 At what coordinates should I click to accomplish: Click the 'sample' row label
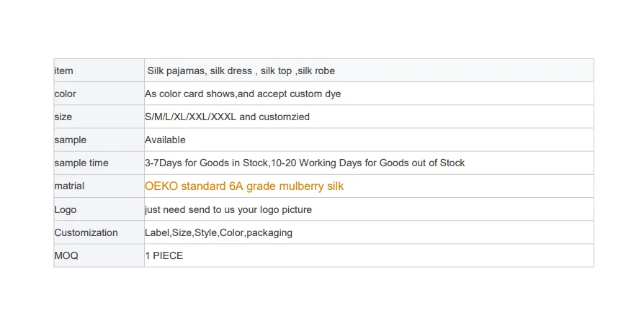[70, 140]
